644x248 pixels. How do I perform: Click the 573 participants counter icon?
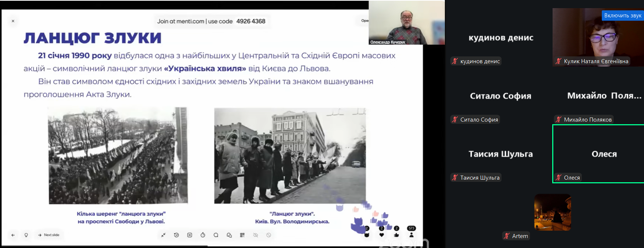coord(411,232)
